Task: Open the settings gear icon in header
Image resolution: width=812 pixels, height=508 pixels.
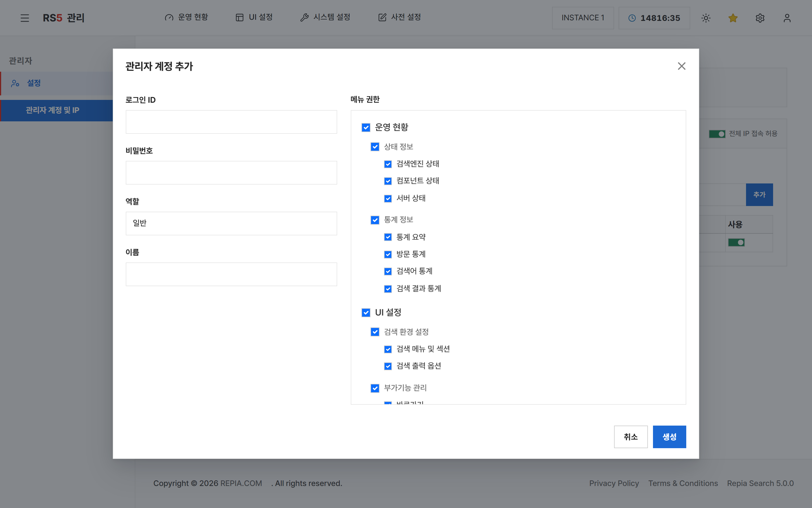Action: point(760,18)
